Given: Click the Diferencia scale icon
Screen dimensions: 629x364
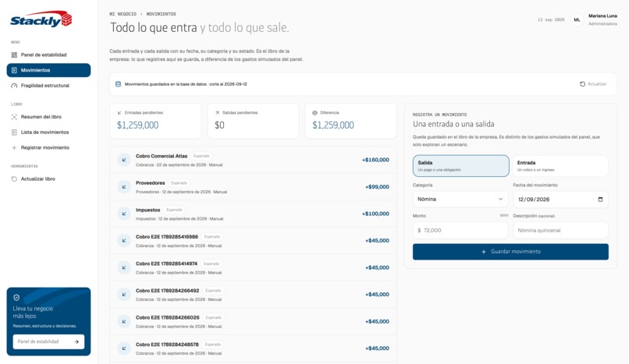Looking at the screenshot, I should [315, 113].
